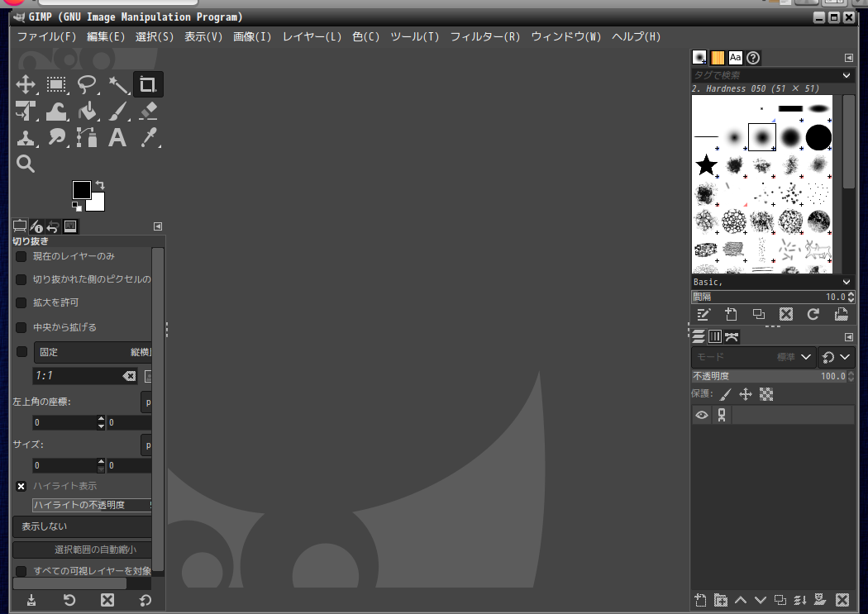Uncheck the ハイライト表示 checkbox
Viewport: 868px width, 614px height.
point(21,486)
